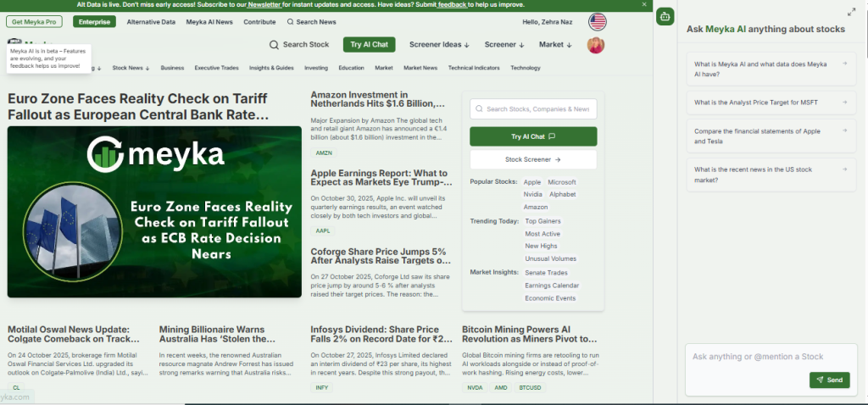Click the US flag country selector
This screenshot has height=405, width=868.
click(597, 21)
